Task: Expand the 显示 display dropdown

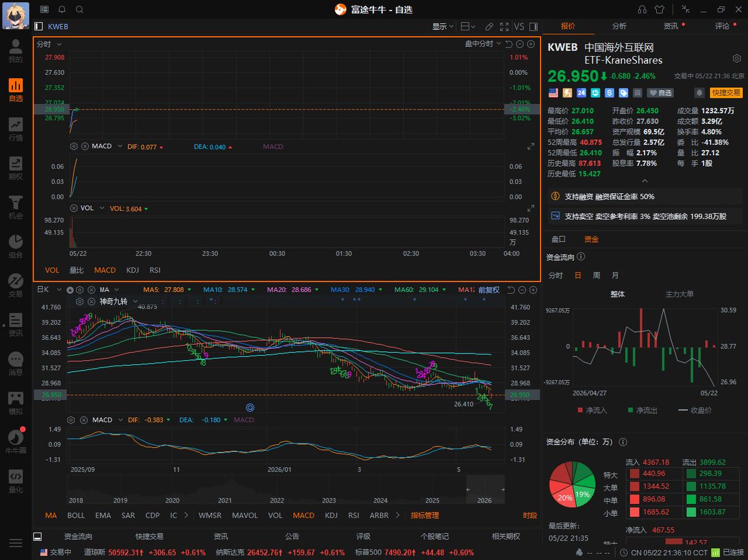Action: (442, 27)
